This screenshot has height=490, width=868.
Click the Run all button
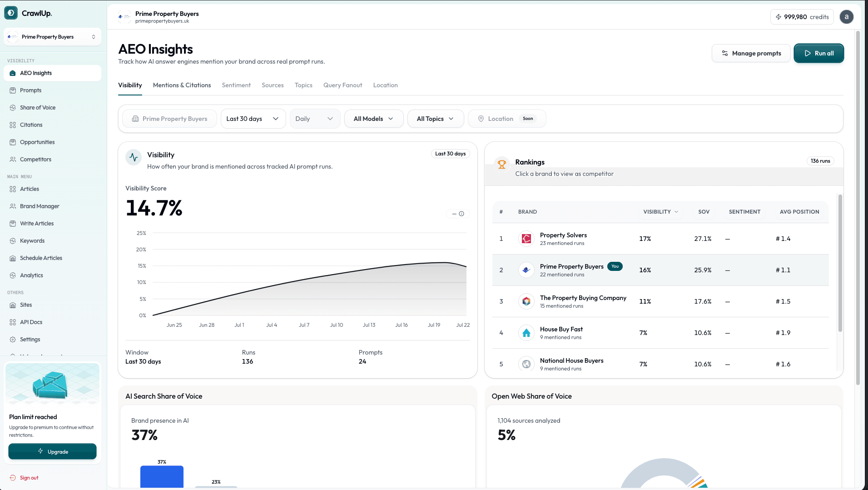coord(819,53)
